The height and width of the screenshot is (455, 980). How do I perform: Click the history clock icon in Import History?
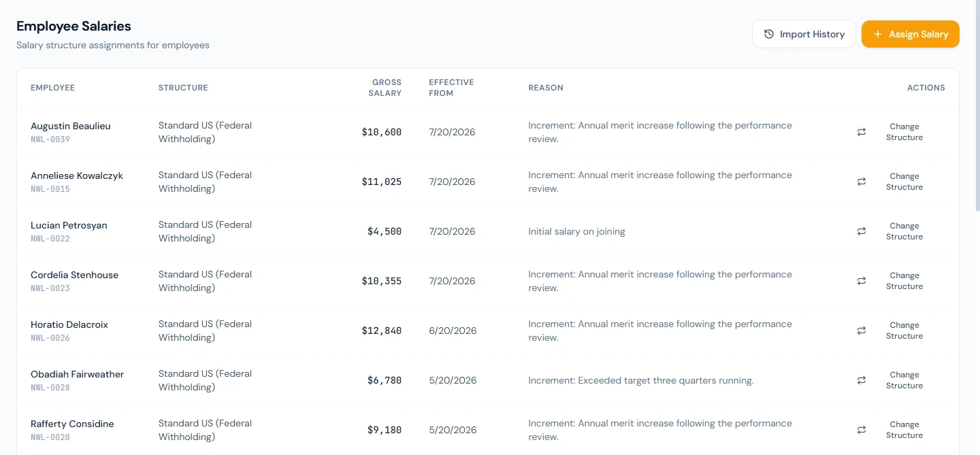[x=769, y=34]
